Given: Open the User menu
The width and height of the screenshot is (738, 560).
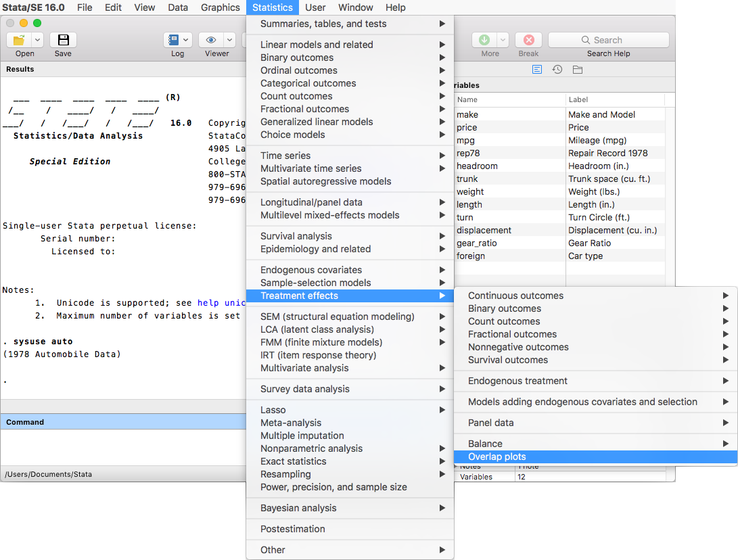Looking at the screenshot, I should [x=315, y=7].
